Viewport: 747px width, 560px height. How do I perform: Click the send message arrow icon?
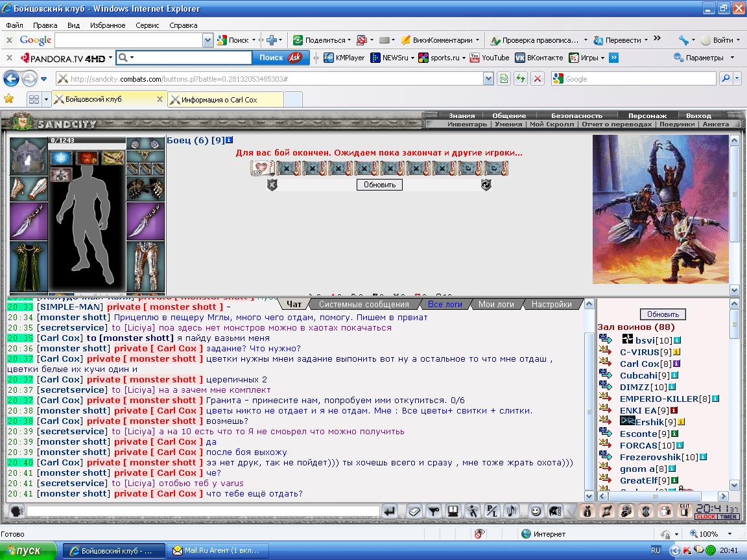390,511
